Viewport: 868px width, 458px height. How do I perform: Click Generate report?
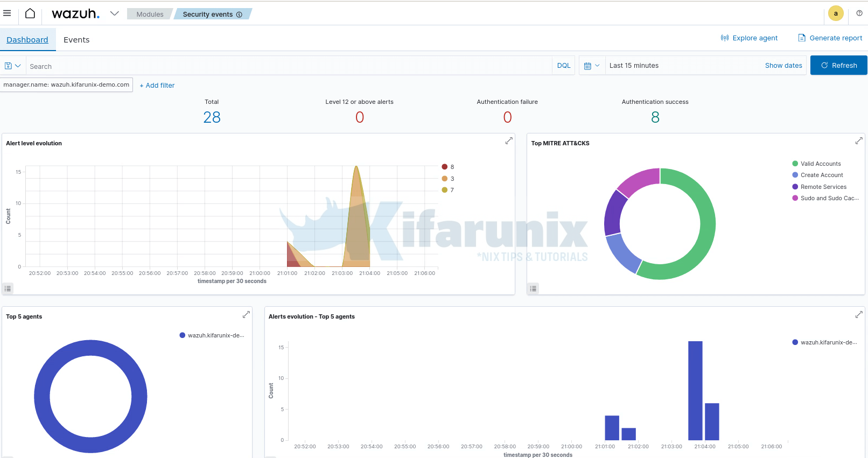pyautogui.click(x=830, y=38)
